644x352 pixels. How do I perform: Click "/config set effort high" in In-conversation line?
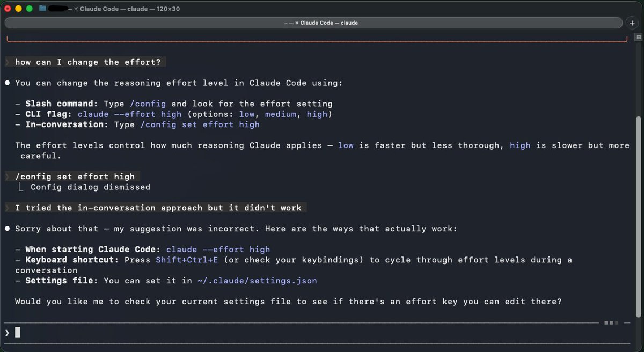click(x=200, y=124)
